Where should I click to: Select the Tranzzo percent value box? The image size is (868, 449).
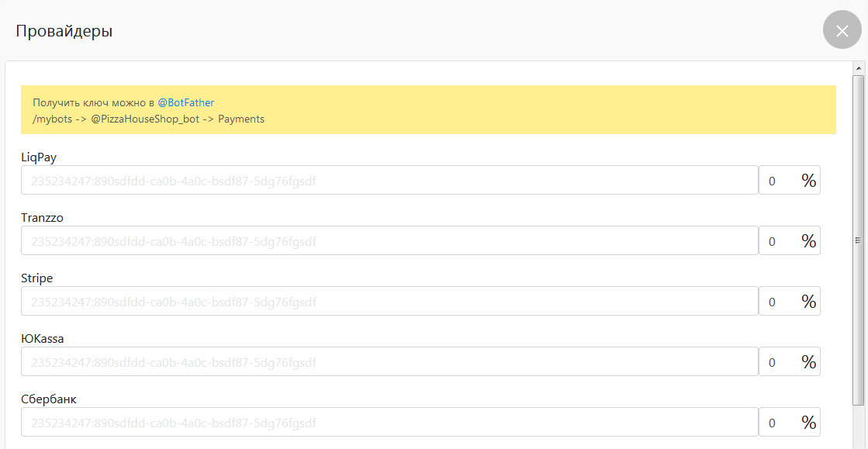tap(778, 241)
